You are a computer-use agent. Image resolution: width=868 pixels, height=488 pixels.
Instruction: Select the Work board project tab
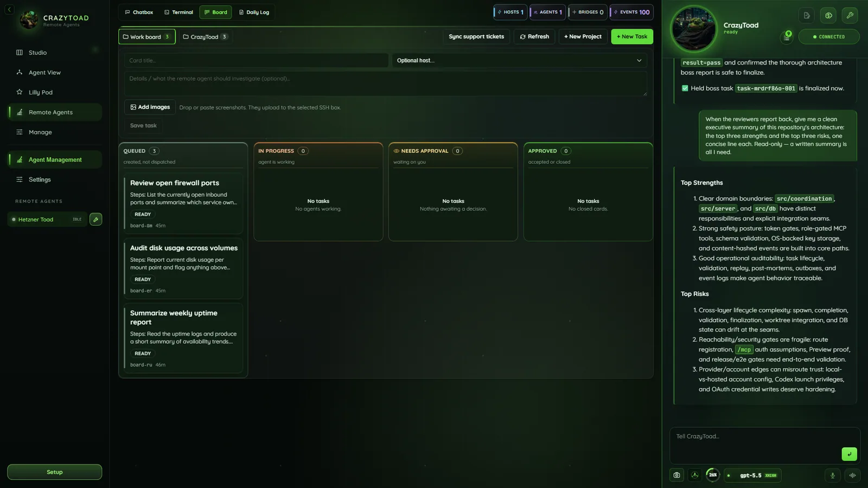(x=147, y=37)
